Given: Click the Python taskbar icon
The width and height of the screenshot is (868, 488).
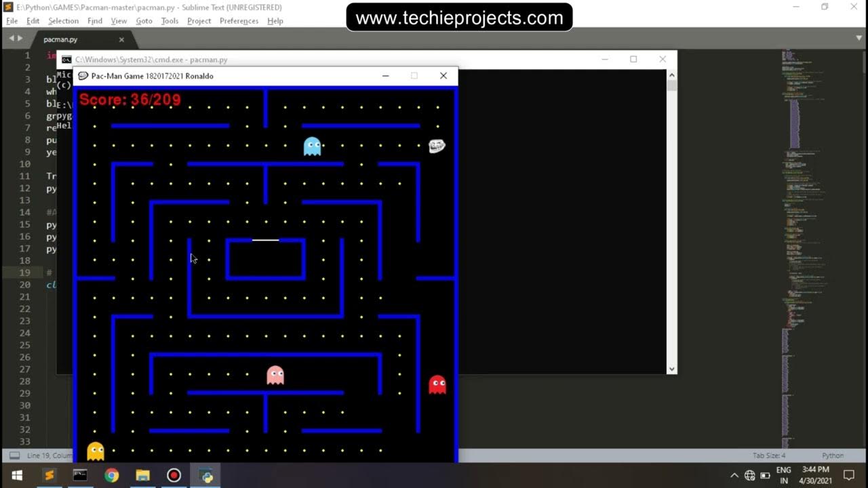Looking at the screenshot, I should pos(206,475).
